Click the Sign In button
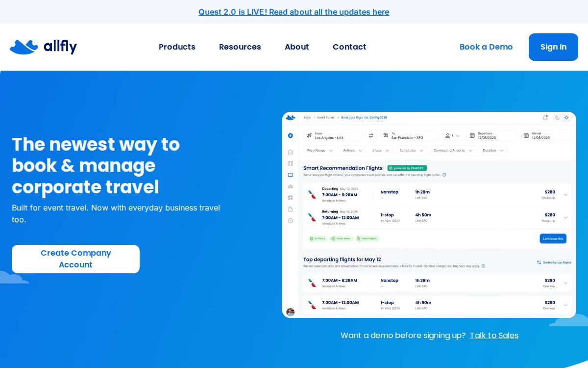Image resolution: width=588 pixels, height=368 pixels. pos(553,47)
